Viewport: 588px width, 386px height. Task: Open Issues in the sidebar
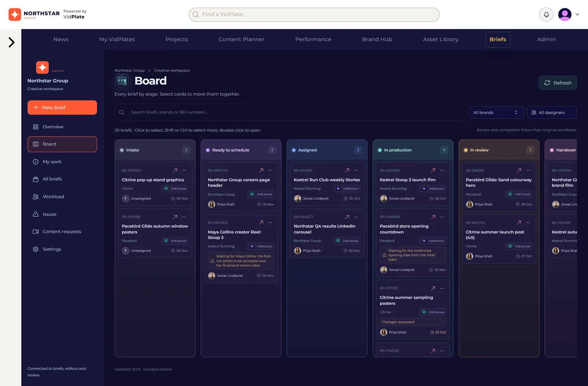(x=62, y=214)
